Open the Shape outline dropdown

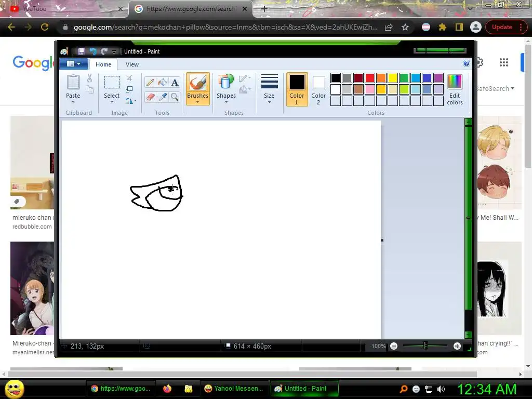245,78
